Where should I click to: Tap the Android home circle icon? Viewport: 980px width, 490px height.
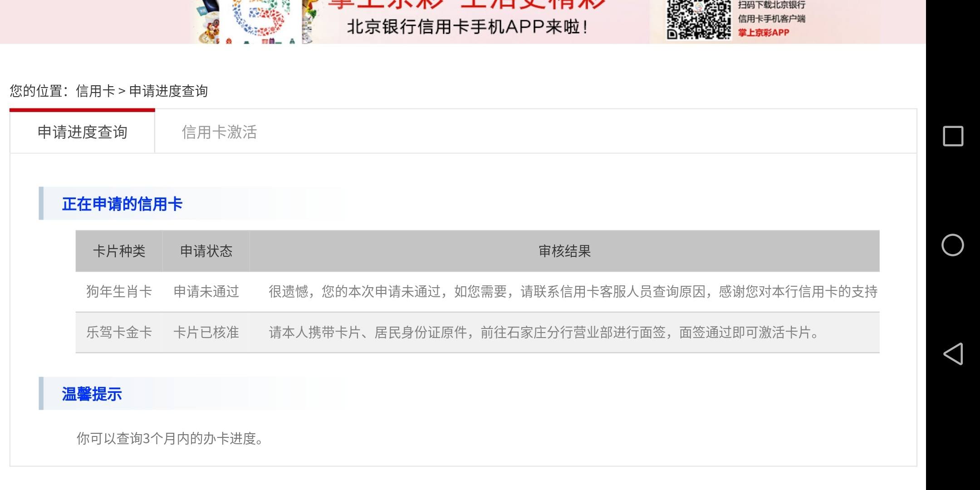953,245
